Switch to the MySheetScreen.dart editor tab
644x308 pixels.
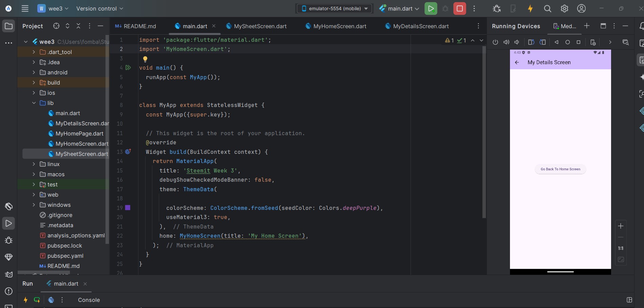260,26
